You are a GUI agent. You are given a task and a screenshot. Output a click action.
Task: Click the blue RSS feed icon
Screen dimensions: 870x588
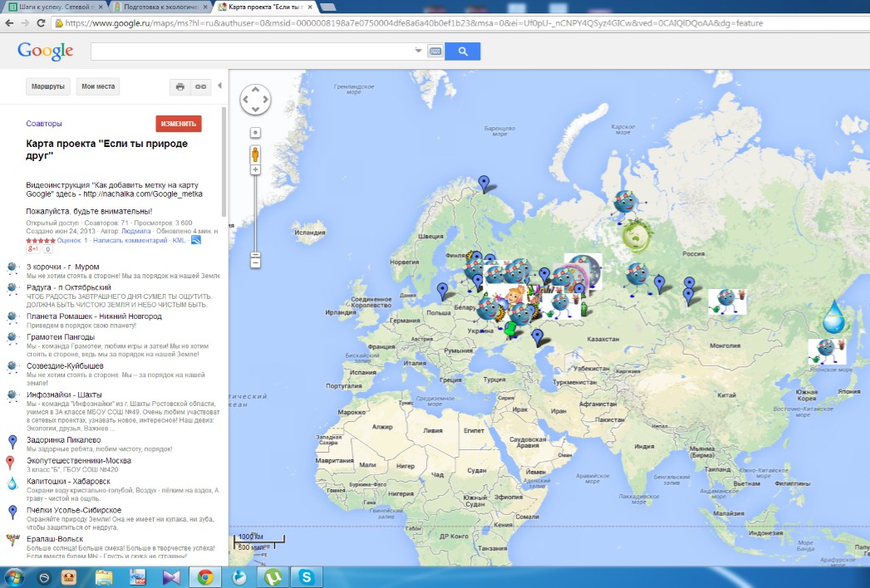[x=196, y=240]
